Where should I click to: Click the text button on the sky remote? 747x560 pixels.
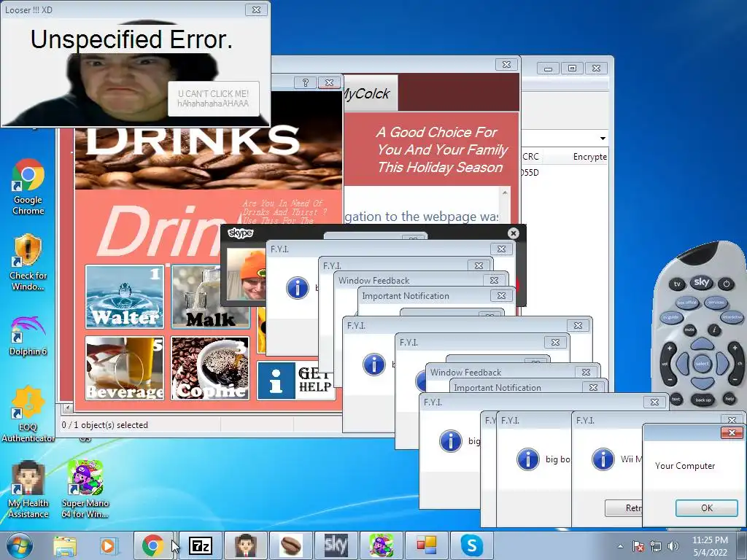[676, 399]
